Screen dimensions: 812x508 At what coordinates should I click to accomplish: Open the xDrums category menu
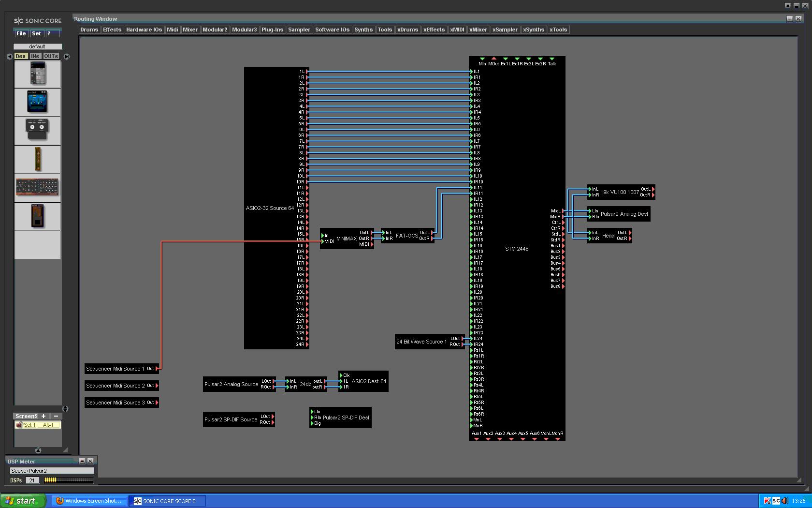pos(408,30)
